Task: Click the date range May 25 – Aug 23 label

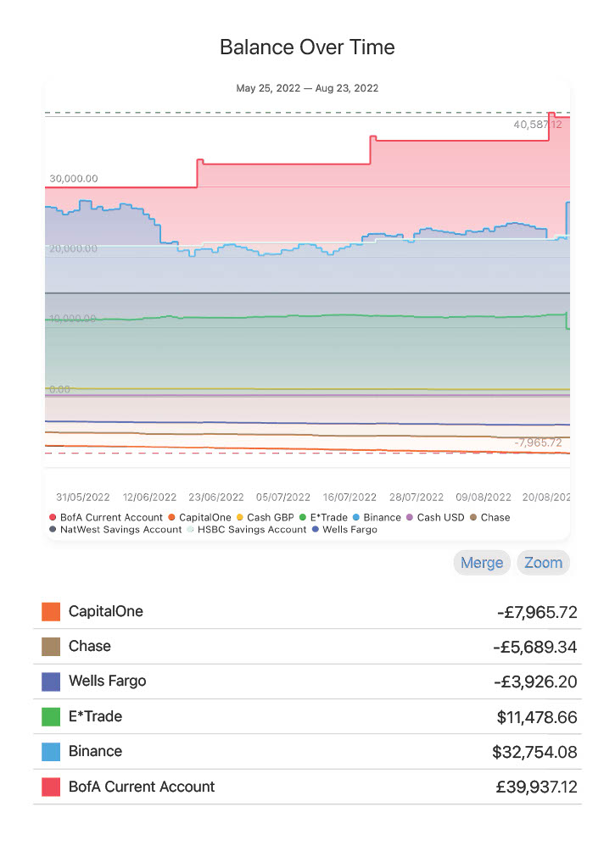Action: 307,88
